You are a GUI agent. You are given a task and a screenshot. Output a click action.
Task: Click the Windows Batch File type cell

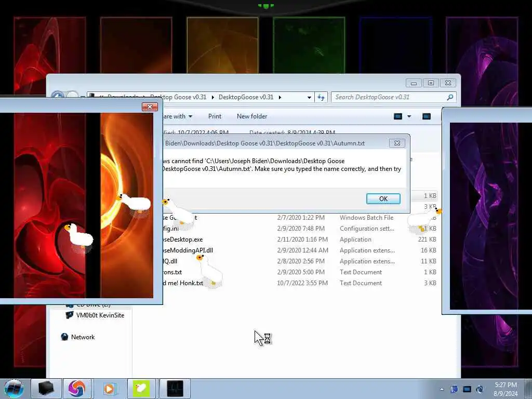pos(366,218)
